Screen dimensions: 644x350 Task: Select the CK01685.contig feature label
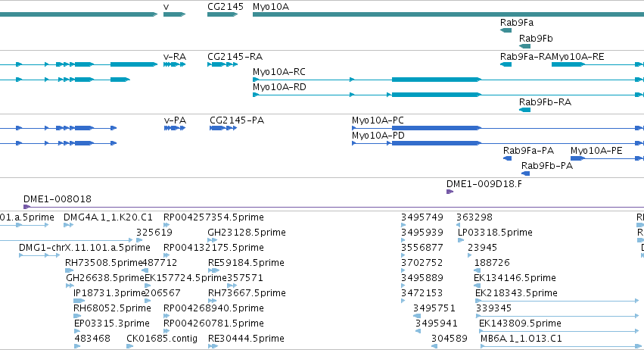click(x=162, y=339)
